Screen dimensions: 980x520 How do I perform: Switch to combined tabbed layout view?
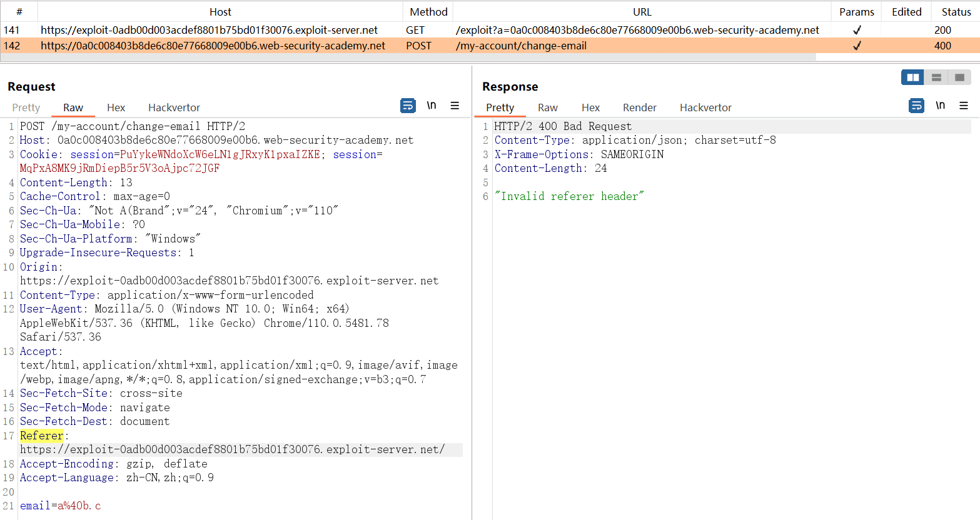pyautogui.click(x=959, y=77)
